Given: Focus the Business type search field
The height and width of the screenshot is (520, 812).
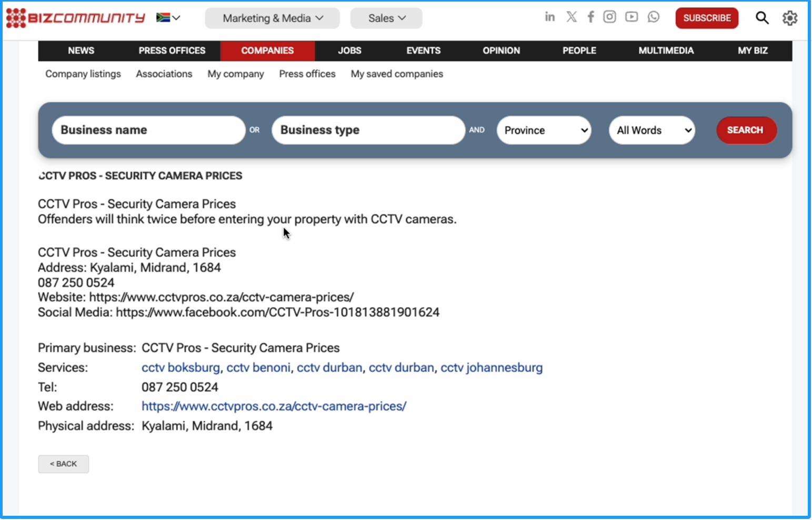Looking at the screenshot, I should pyautogui.click(x=368, y=130).
